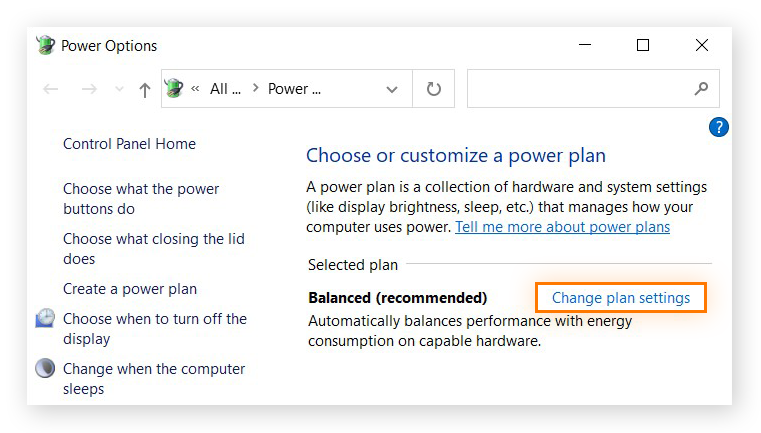761x433 pixels.
Task: Open Control Panel Home
Action: [x=130, y=144]
